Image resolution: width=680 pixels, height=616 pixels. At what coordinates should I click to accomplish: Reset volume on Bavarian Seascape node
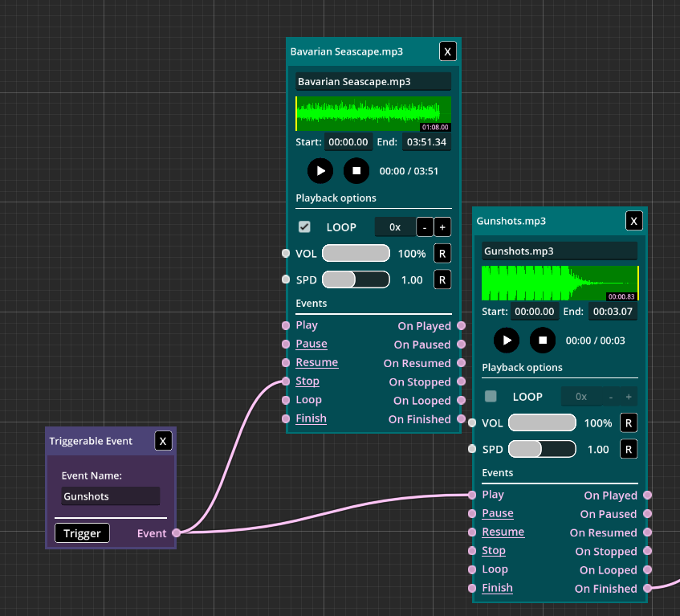[x=442, y=254]
